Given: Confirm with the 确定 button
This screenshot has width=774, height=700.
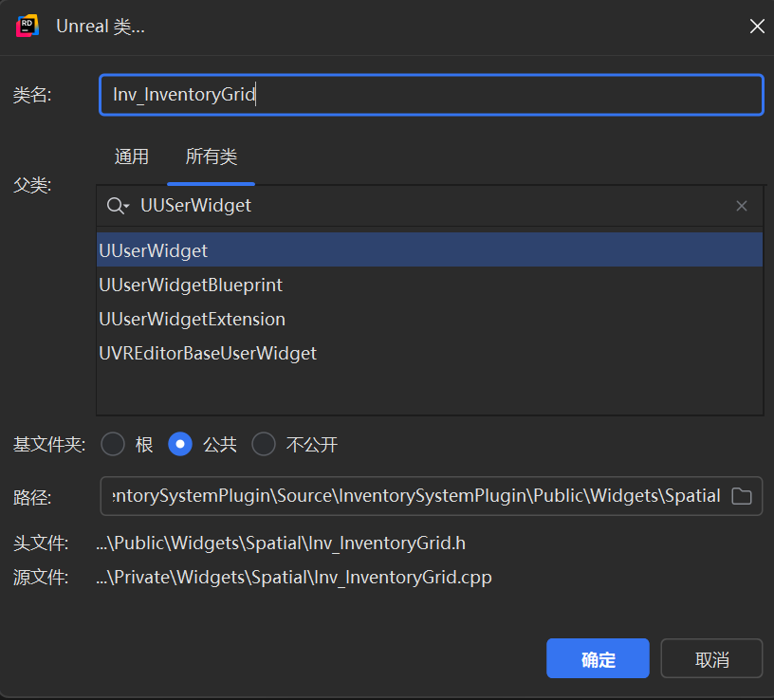Looking at the screenshot, I should [598, 658].
